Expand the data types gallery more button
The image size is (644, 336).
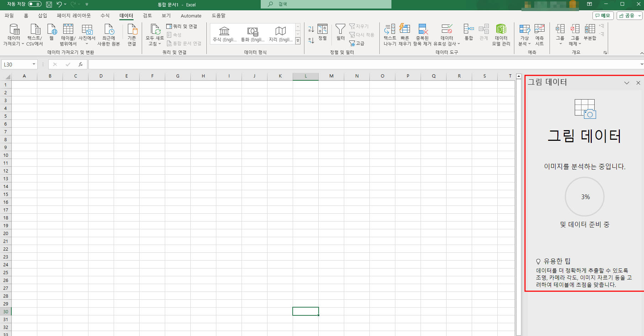(x=298, y=41)
